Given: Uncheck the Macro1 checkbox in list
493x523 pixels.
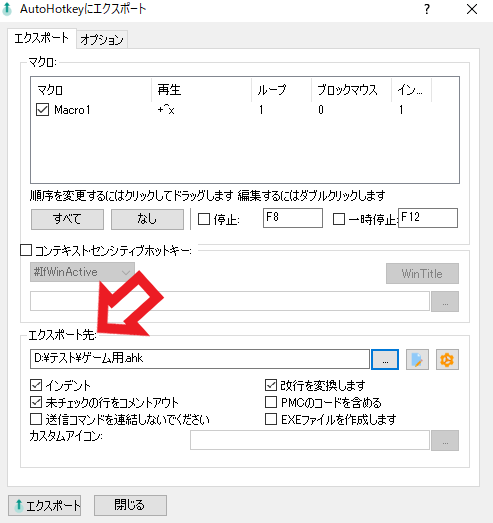Looking at the screenshot, I should click(42, 109).
